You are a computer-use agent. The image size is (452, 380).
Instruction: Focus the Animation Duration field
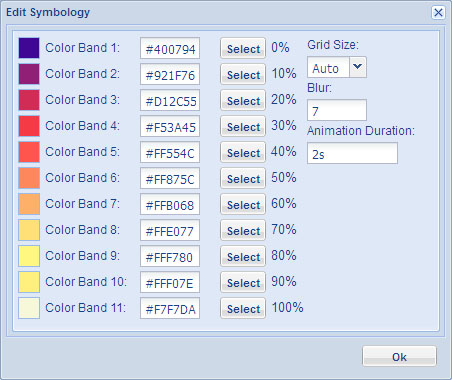352,153
